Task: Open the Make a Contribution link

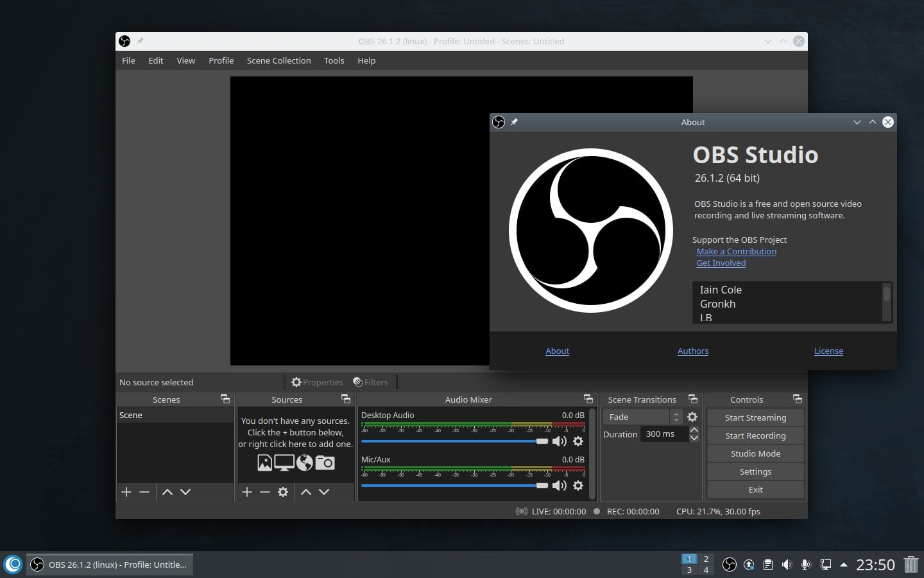Action: pos(736,251)
